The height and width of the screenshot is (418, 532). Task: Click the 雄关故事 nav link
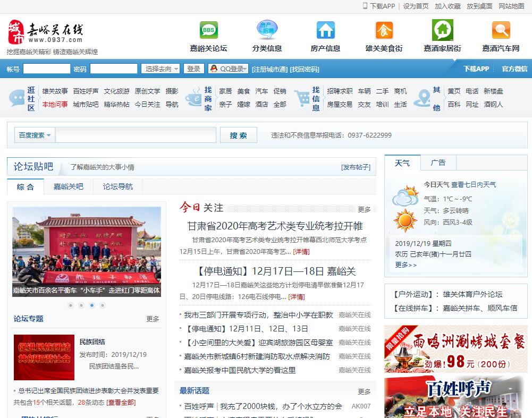pyautogui.click(x=55, y=91)
